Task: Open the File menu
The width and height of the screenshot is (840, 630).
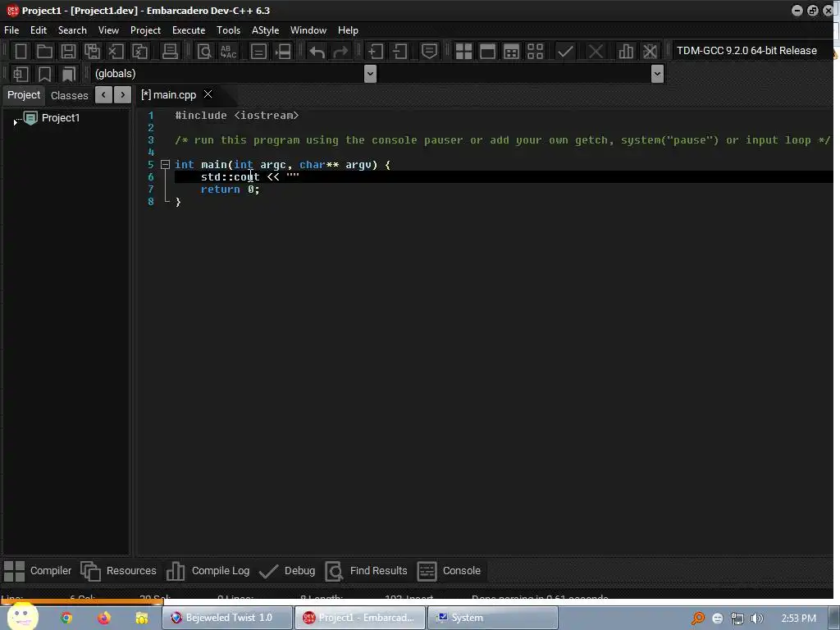Action: [x=11, y=30]
